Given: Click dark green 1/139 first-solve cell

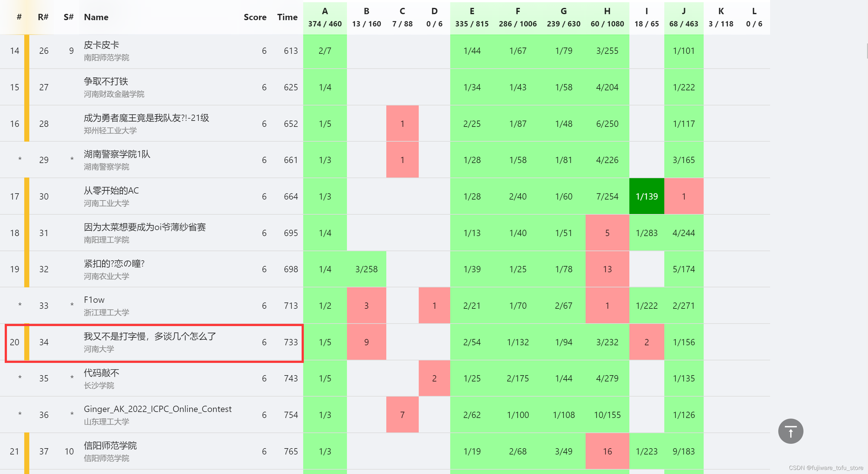Looking at the screenshot, I should (646, 196).
